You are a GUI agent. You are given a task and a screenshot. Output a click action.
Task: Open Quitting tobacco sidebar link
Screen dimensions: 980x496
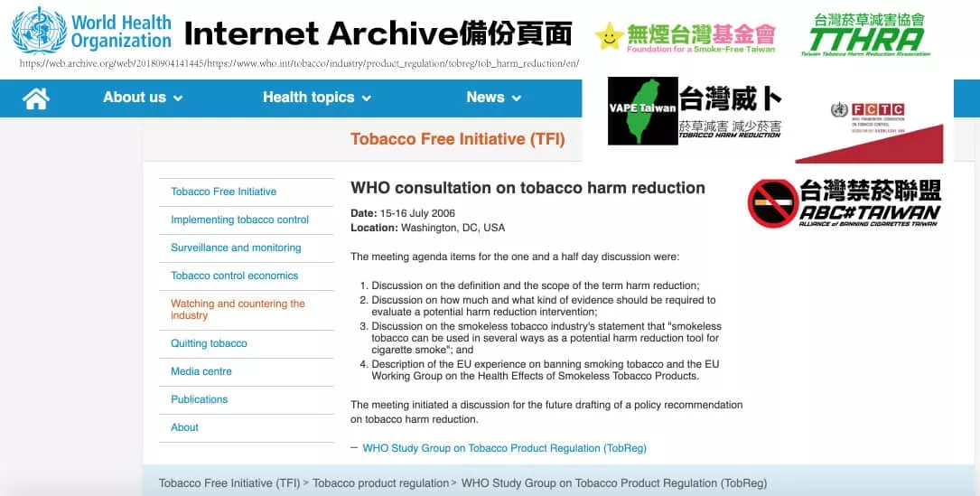pyautogui.click(x=209, y=343)
